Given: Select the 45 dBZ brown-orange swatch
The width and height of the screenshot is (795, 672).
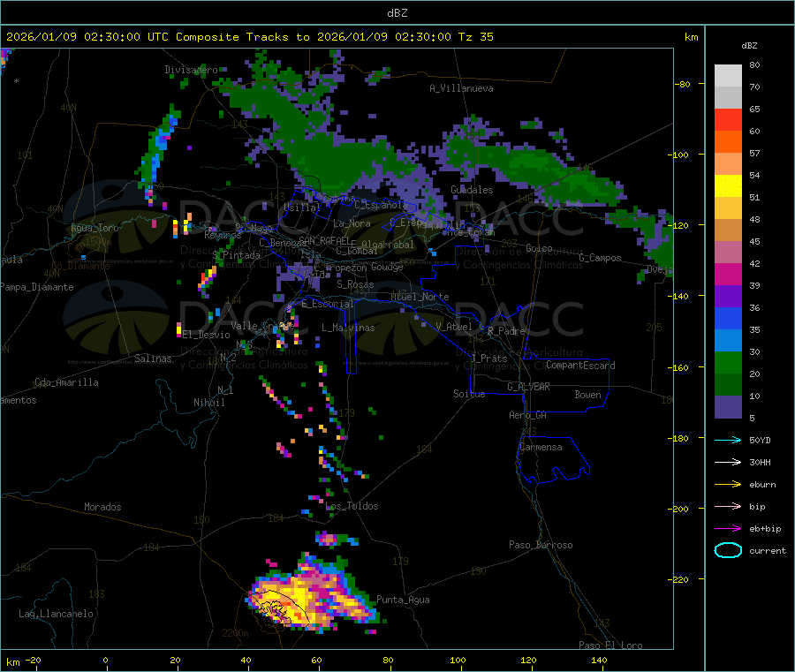Looking at the screenshot, I should click(x=728, y=230).
